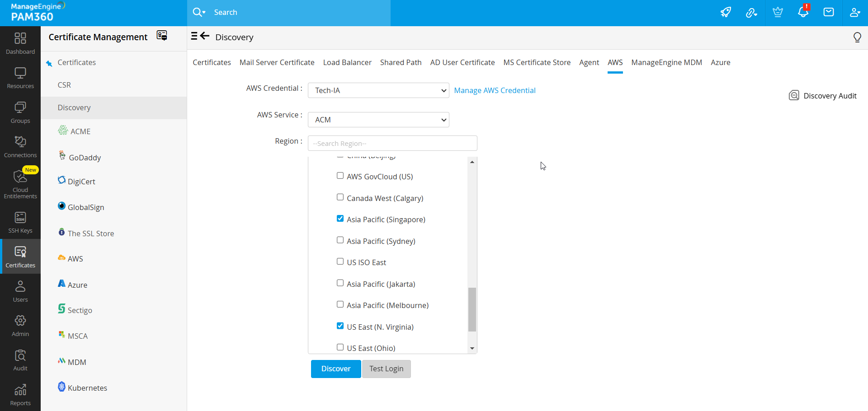Open SSH Keys in left sidebar
868x411 pixels.
click(20, 223)
